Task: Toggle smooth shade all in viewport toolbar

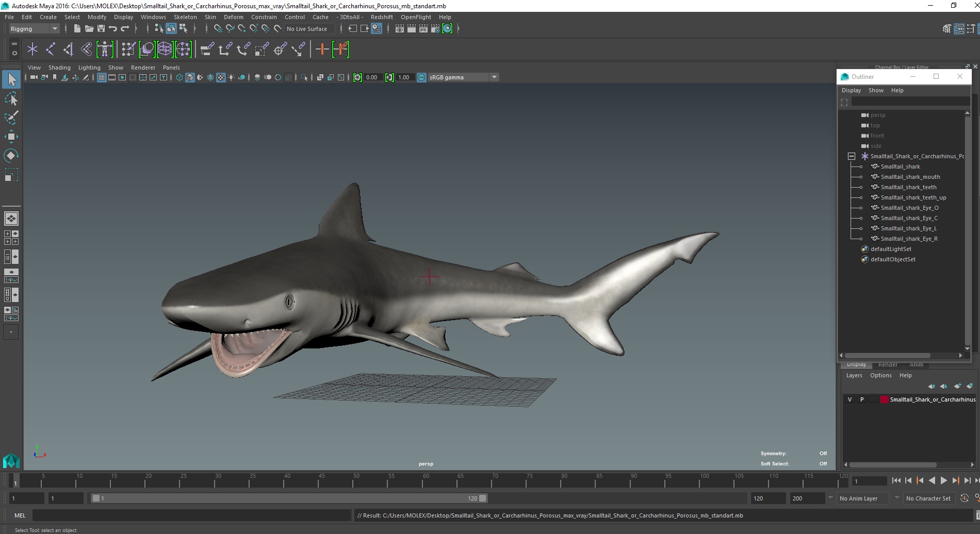Action: 190,77
